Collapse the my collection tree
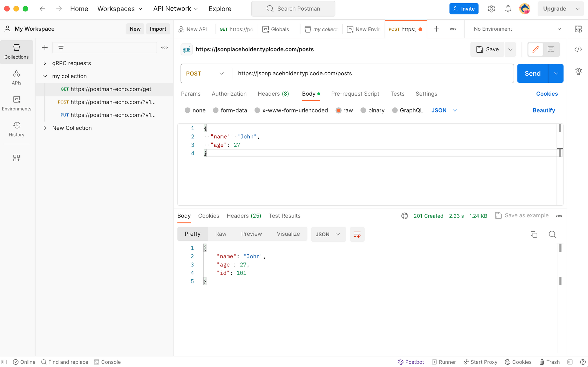The image size is (588, 367). click(x=45, y=76)
